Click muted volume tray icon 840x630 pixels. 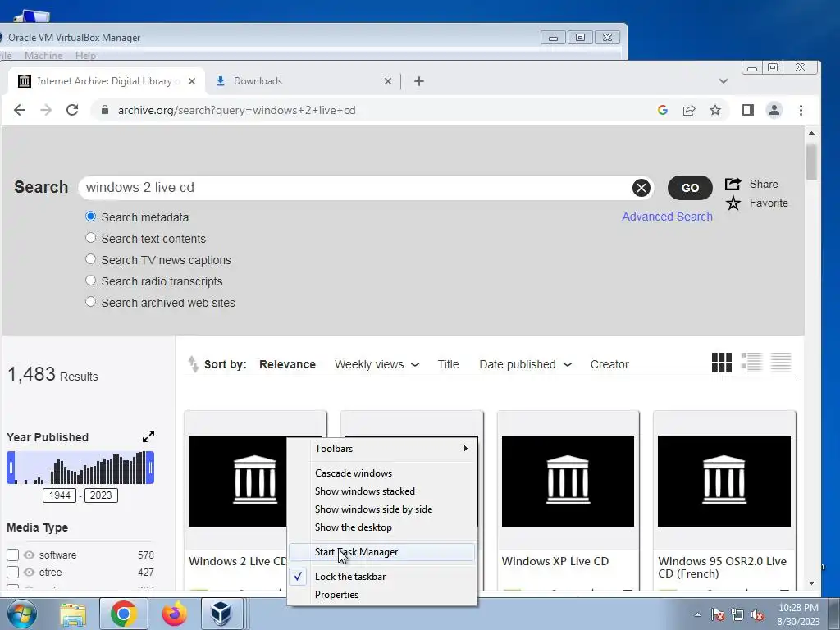757,614
